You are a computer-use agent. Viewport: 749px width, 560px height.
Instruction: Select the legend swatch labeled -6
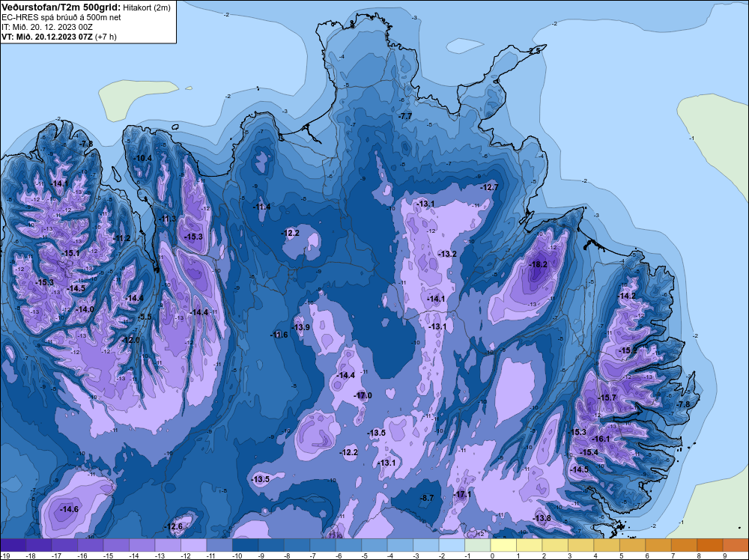click(349, 545)
